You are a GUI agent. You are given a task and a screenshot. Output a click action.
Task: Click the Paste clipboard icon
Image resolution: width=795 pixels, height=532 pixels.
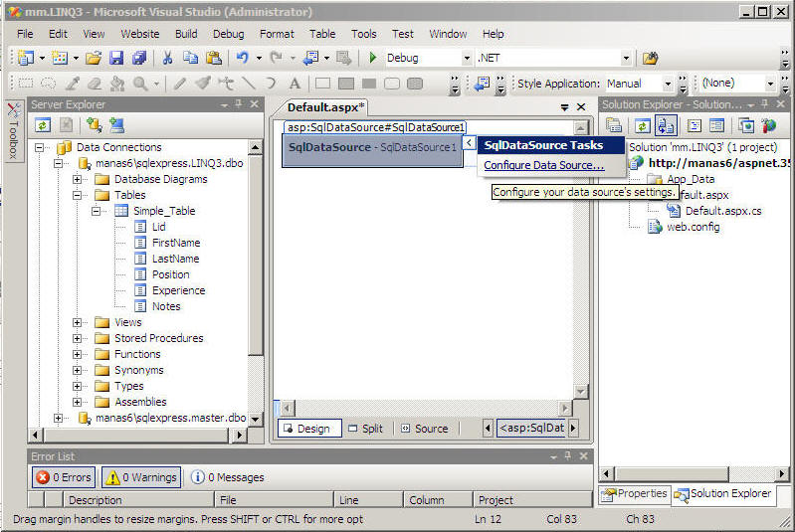pos(214,58)
